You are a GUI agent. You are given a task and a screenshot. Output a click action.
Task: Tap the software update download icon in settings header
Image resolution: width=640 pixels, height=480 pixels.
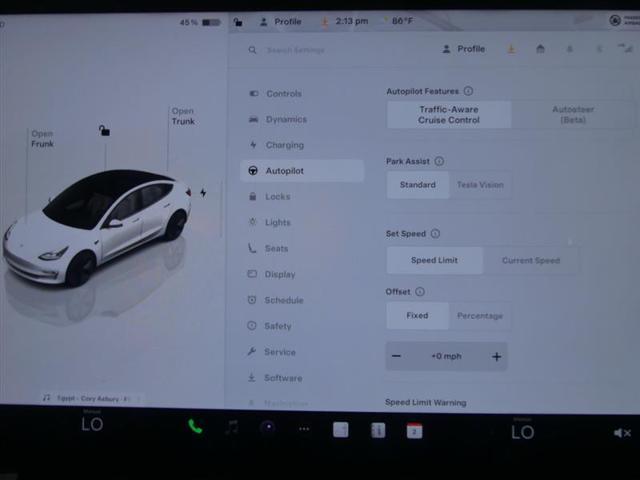[x=511, y=49]
